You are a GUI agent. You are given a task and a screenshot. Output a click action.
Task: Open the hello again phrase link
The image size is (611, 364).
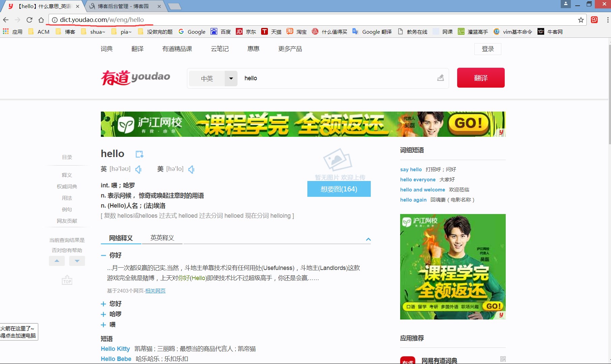pyautogui.click(x=413, y=200)
